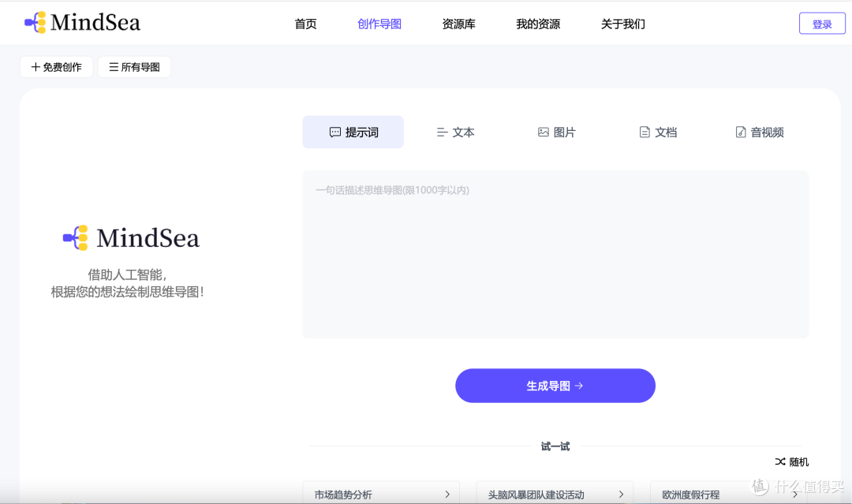
Task: Choose the 市场趋势分析 example
Action: 382,492
